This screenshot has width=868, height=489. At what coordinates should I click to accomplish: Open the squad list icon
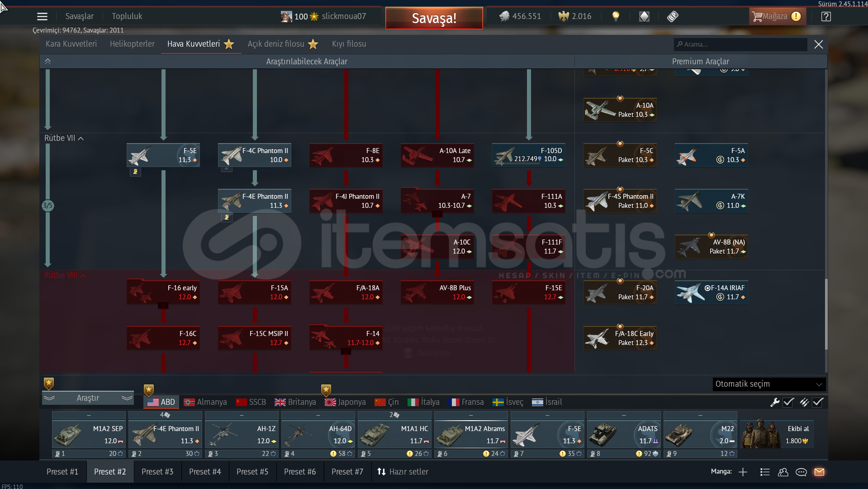765,472
